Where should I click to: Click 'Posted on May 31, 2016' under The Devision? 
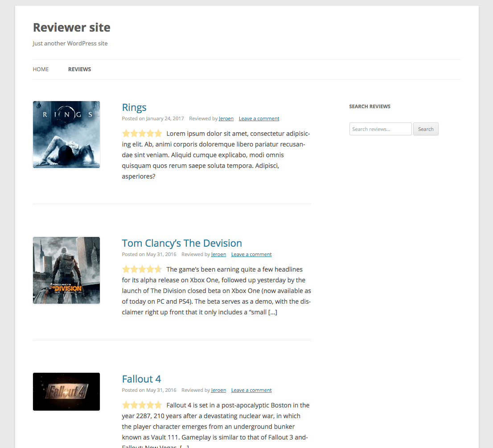click(x=149, y=254)
